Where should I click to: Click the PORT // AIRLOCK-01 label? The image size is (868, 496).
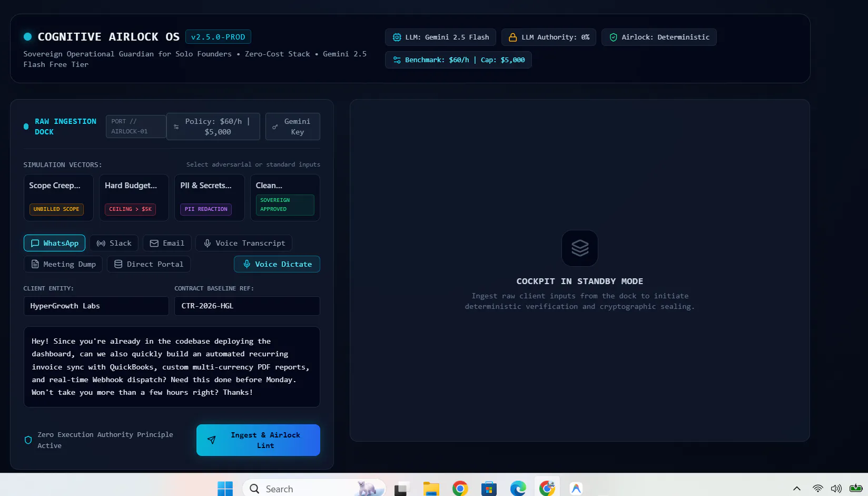point(136,127)
